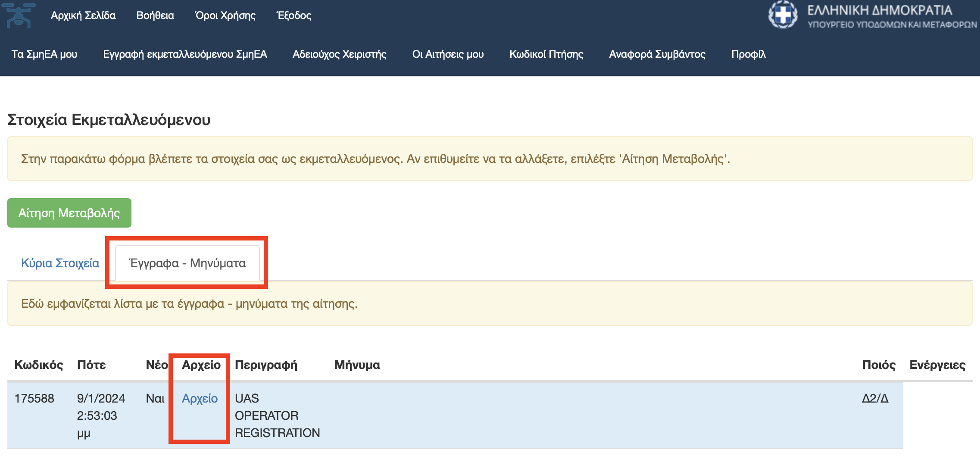Select the Έγγραφα - Μηνύματα tab
This screenshot has width=980, height=456.
coord(187,263)
